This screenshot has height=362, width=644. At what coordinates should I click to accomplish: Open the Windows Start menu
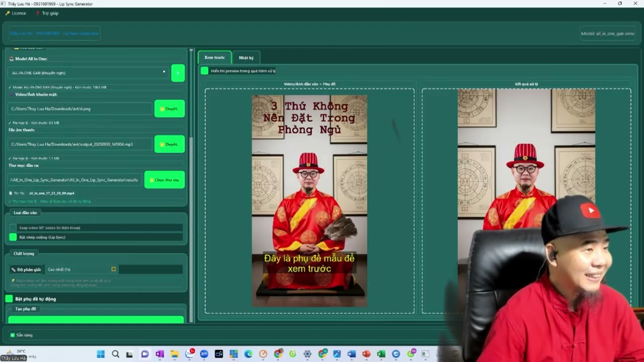[101, 354]
